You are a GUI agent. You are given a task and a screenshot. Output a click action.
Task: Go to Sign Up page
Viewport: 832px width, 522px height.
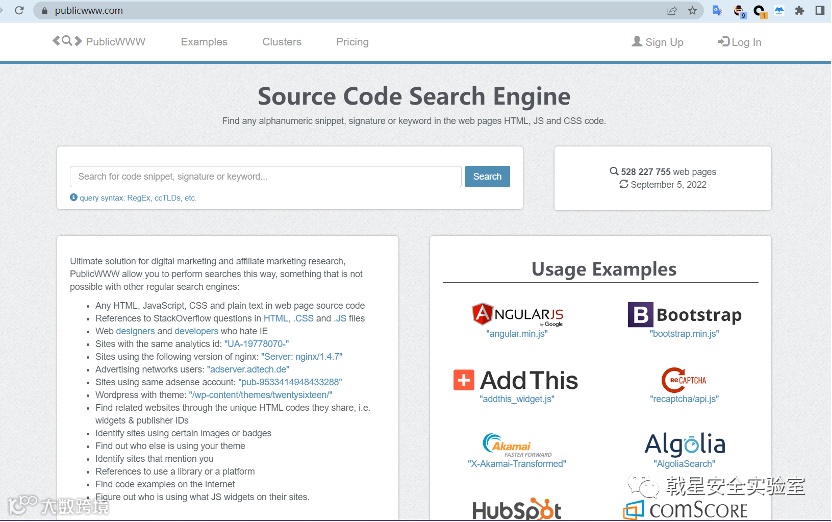tap(657, 42)
